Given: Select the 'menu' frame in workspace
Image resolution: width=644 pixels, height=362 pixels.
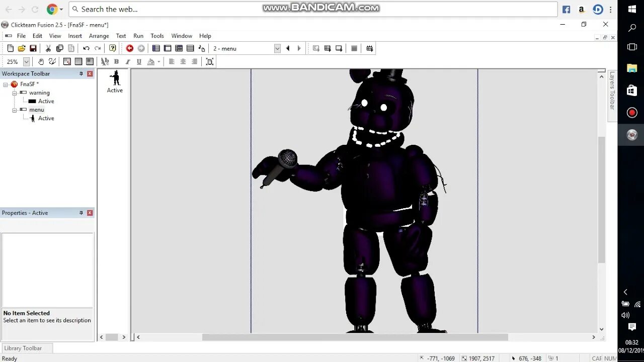Looking at the screenshot, I should [36, 110].
